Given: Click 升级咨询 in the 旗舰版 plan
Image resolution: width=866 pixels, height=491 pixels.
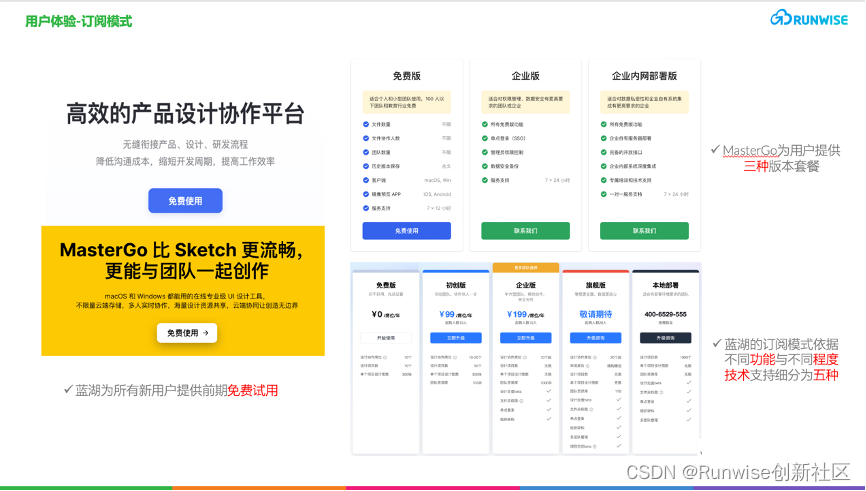Looking at the screenshot, I should pyautogui.click(x=595, y=337).
